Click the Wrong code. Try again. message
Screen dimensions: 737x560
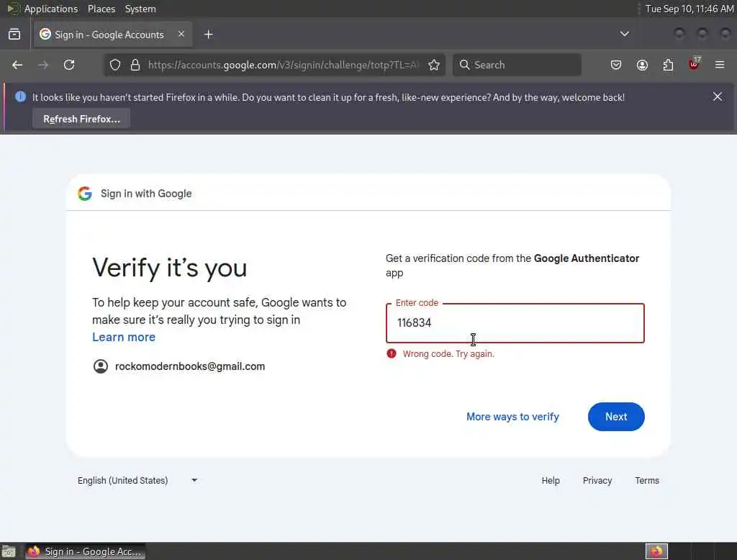click(448, 353)
